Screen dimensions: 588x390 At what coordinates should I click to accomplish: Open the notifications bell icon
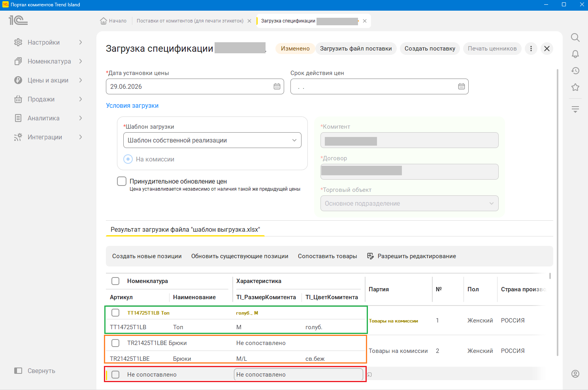click(575, 54)
